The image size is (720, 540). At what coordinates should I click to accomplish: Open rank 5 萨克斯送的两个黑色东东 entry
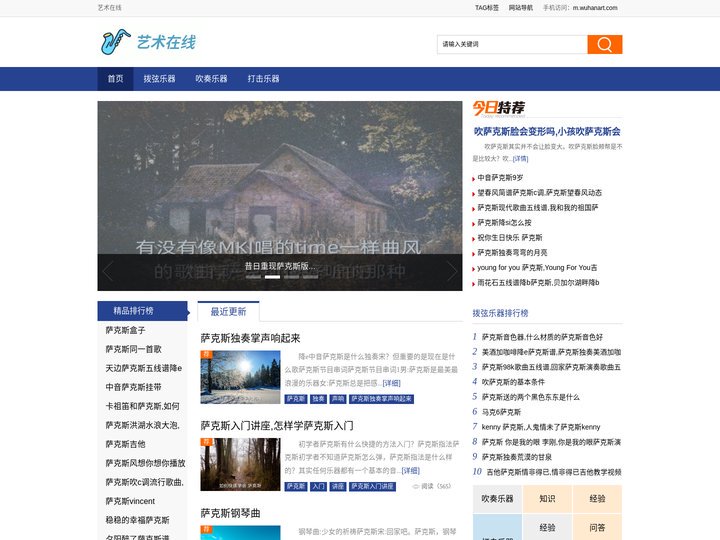click(530, 397)
